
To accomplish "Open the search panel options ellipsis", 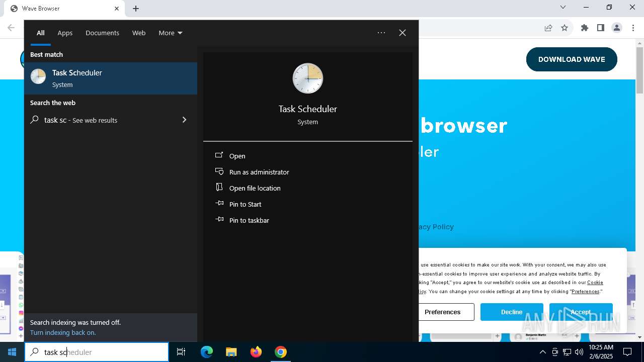I will (x=381, y=33).
